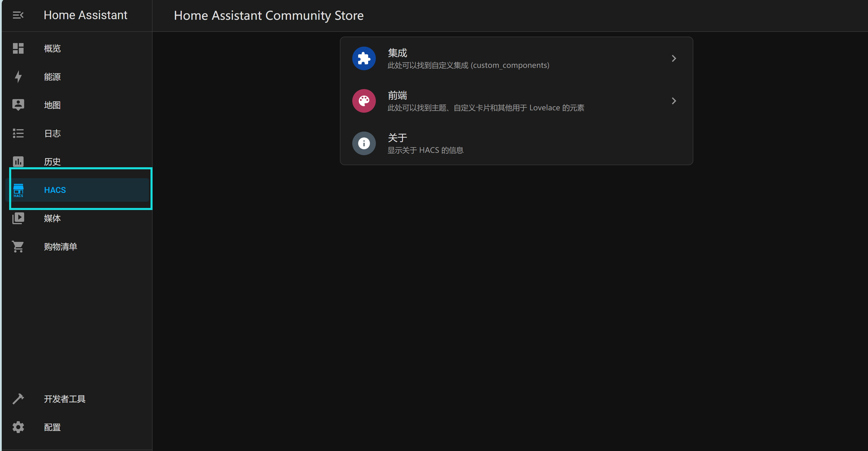
Task: Select the 开发者工具 hammer icon
Action: [18, 399]
